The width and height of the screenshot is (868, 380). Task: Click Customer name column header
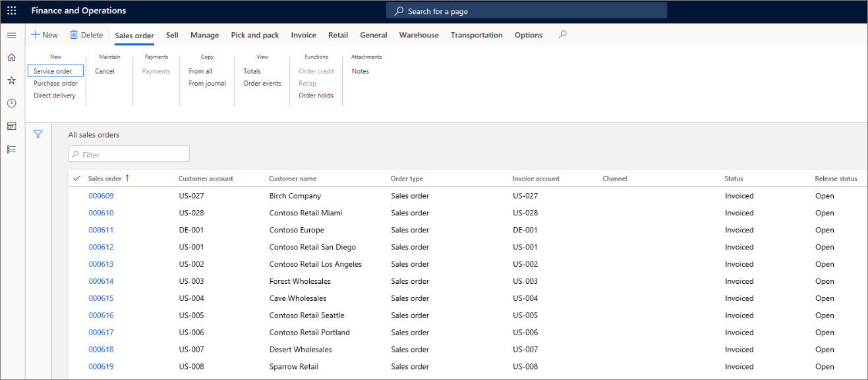[293, 178]
